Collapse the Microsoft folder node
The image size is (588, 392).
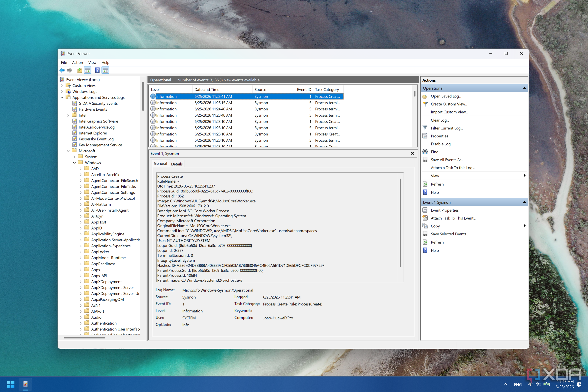pyautogui.click(x=68, y=151)
